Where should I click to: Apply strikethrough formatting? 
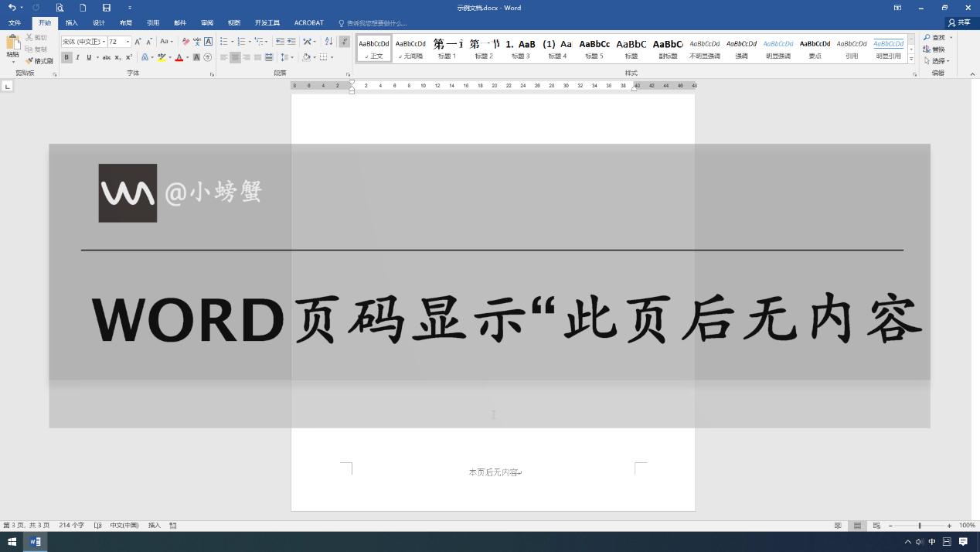point(107,57)
